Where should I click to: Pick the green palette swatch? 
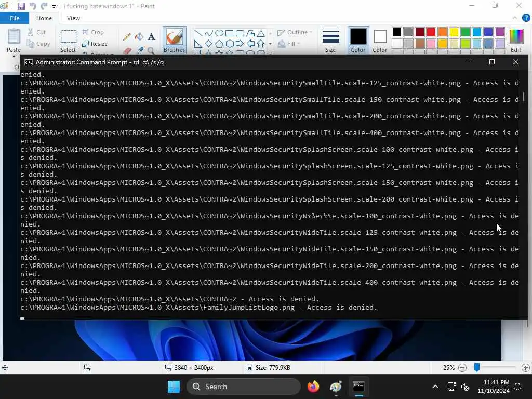(465, 32)
